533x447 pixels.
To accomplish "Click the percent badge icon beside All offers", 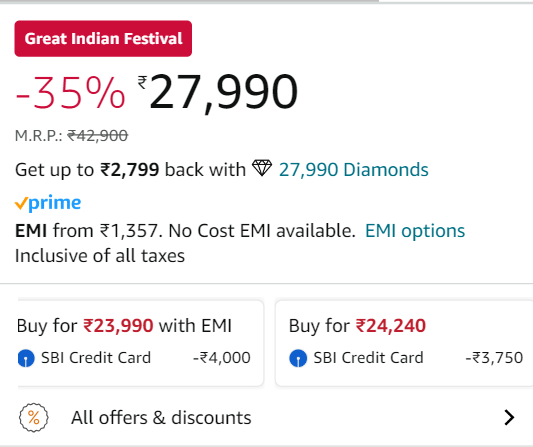I will click(34, 417).
